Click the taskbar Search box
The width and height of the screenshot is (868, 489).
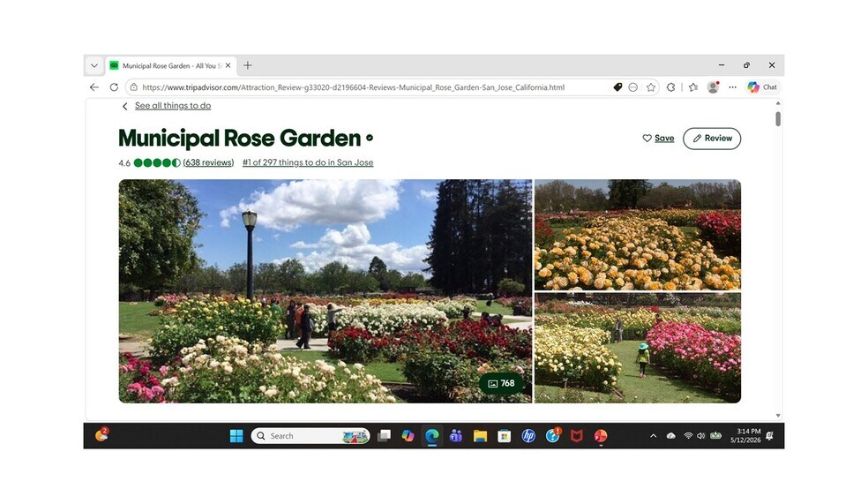(310, 436)
